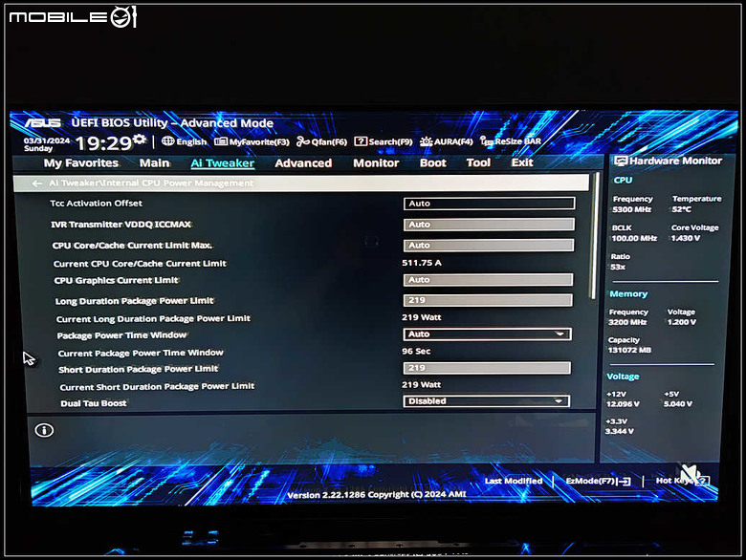Select Dual Tau Boost label
The image size is (746, 560).
(94, 403)
